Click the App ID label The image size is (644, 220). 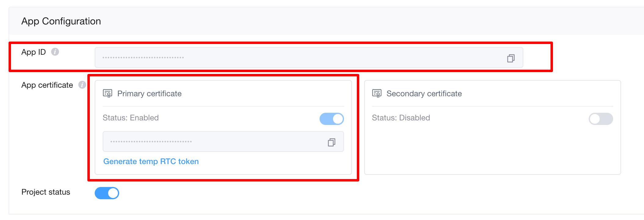point(34,52)
